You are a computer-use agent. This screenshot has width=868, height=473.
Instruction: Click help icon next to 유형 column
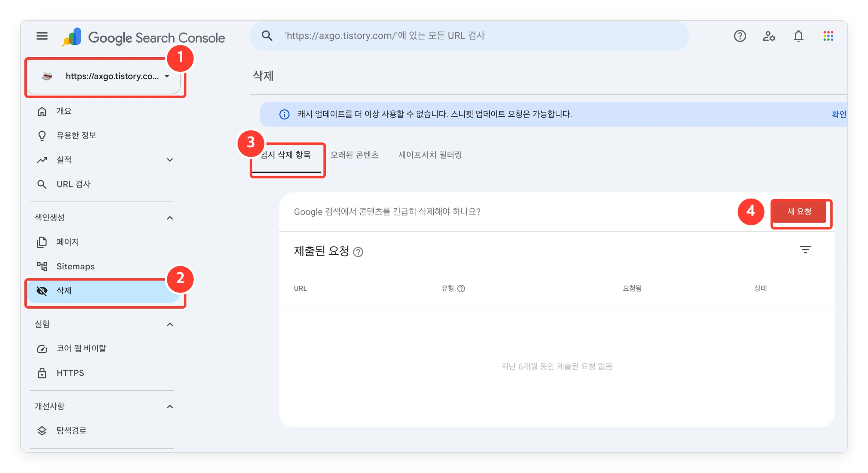point(461,288)
